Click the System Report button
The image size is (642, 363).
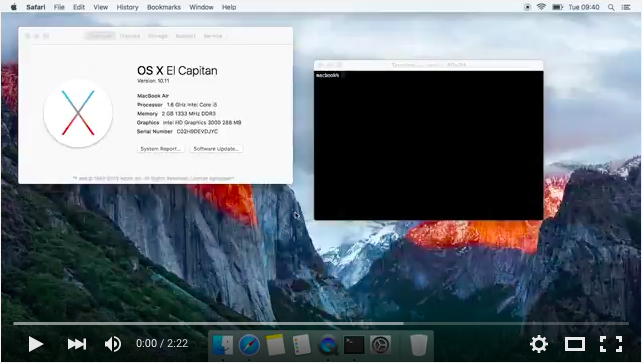coord(160,149)
